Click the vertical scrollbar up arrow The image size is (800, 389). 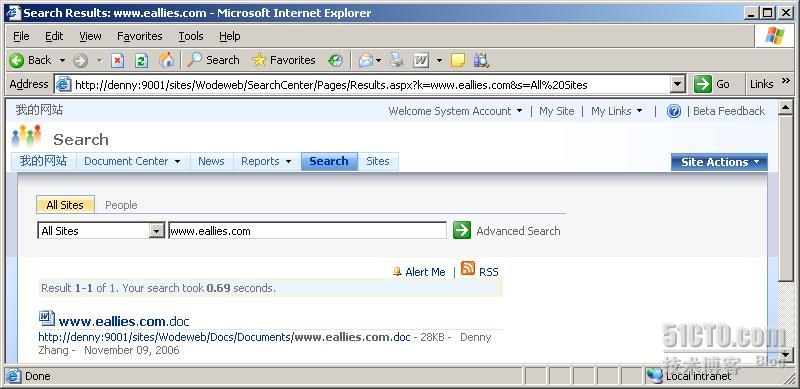coord(786,107)
